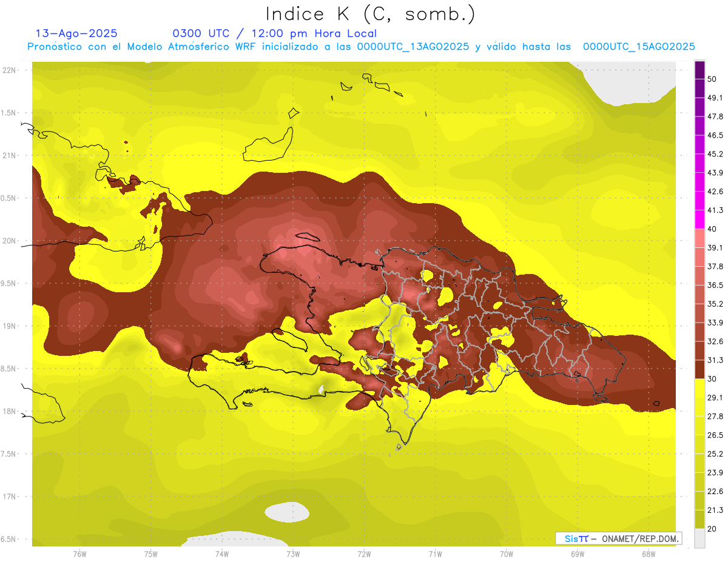
Task: Click the "72W" longitude label
Action: coord(364,554)
